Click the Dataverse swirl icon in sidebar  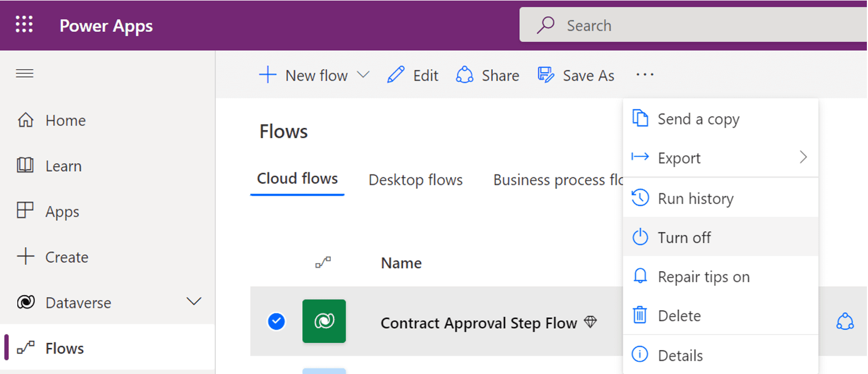click(26, 302)
